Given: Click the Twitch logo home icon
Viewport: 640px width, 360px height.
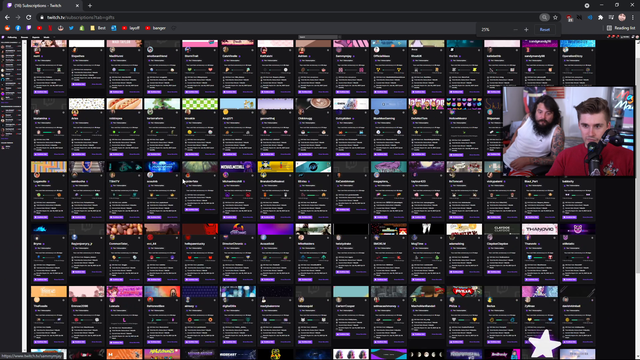Looking at the screenshot, I should [x=3, y=37].
